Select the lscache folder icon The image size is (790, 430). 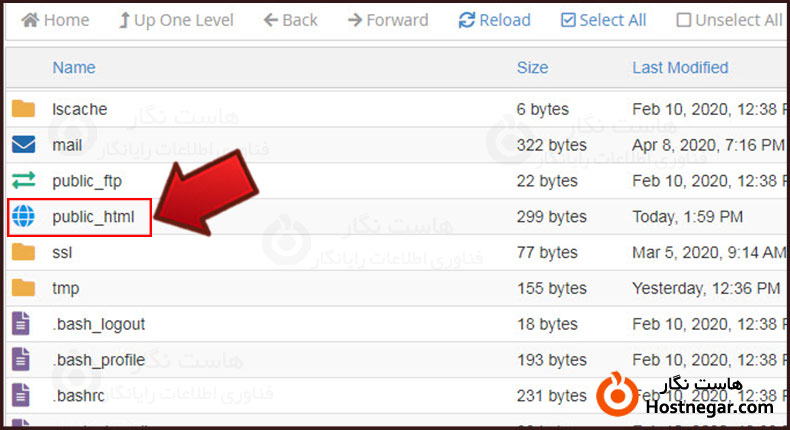23,108
